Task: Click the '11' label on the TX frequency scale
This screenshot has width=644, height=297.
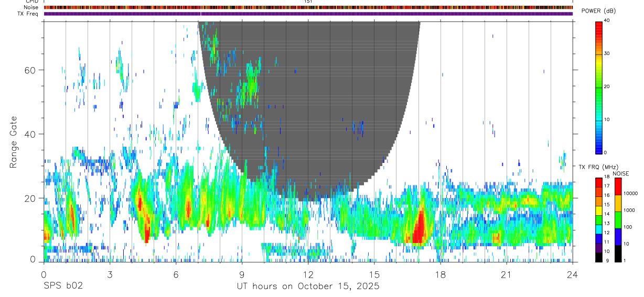Action: click(x=607, y=242)
